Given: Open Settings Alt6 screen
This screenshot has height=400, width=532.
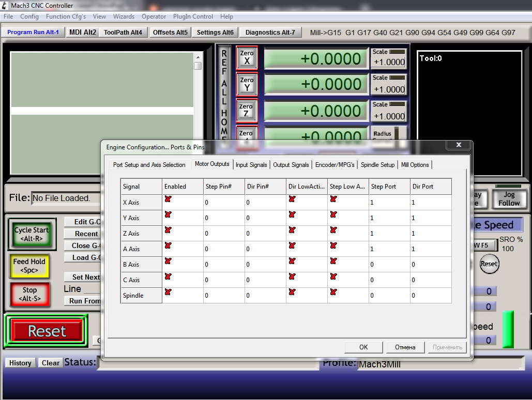Looking at the screenshot, I should point(215,32).
